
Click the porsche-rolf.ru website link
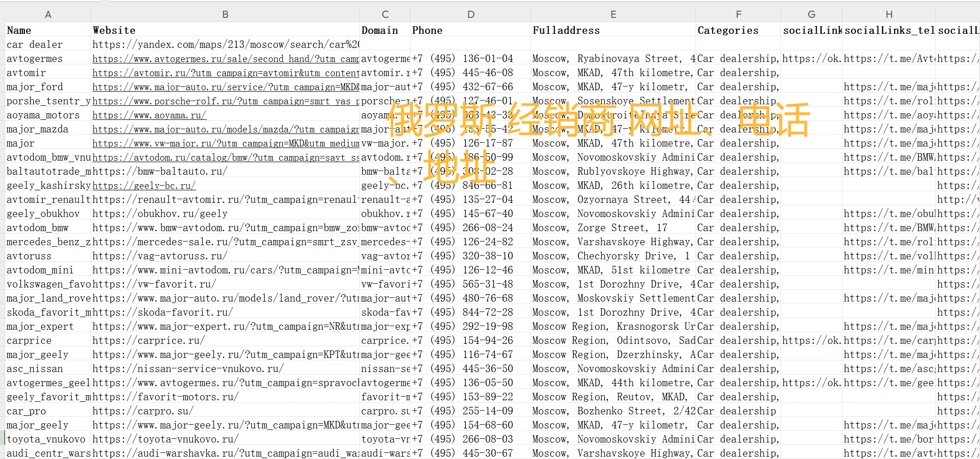coord(225,101)
